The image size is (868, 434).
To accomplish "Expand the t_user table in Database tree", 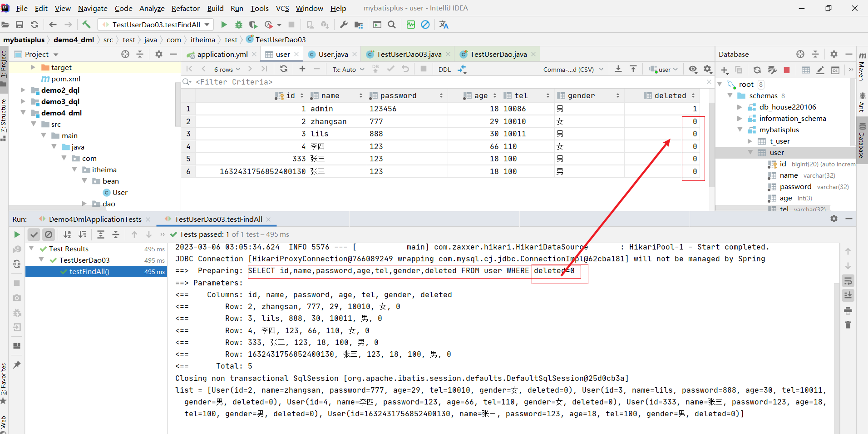I will pyautogui.click(x=750, y=141).
